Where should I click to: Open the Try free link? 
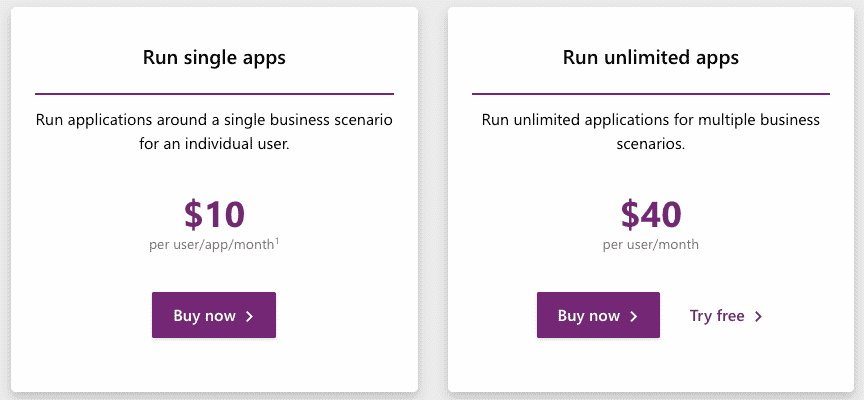[x=726, y=316]
